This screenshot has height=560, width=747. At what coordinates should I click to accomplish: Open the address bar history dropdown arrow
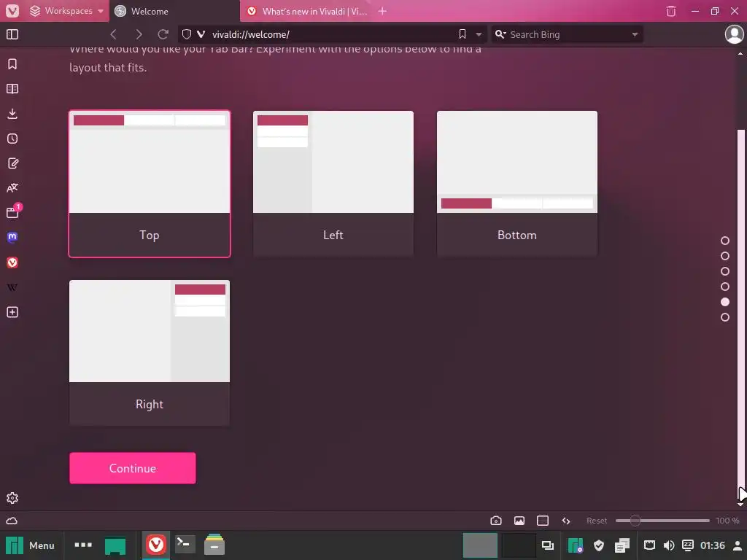479,34
